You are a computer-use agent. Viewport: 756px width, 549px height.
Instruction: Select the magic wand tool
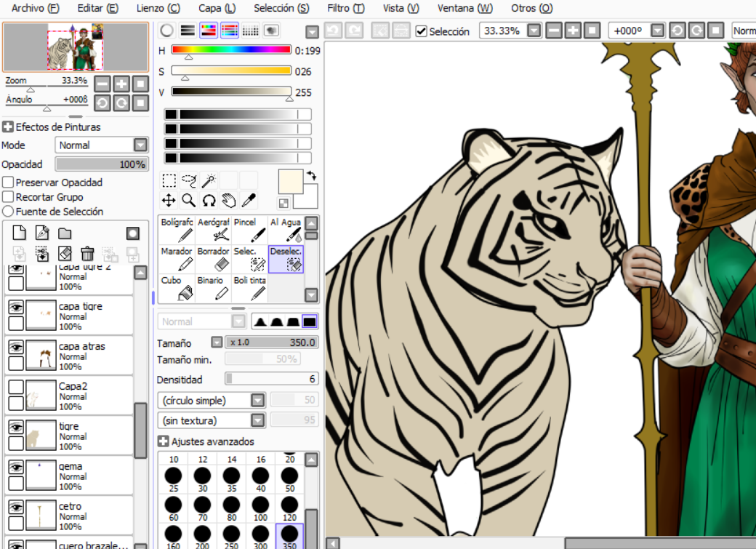(x=209, y=180)
